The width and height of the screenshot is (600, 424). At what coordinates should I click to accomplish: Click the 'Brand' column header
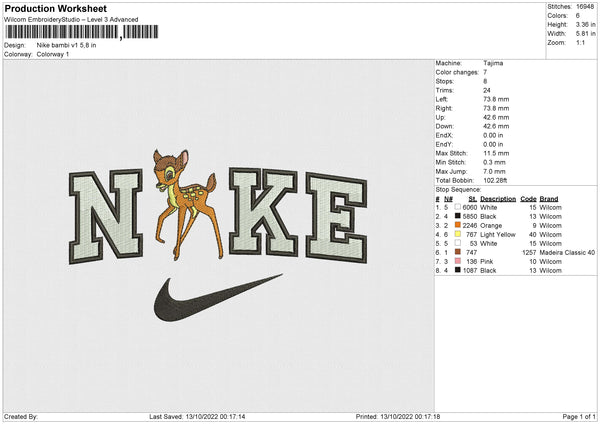click(549, 199)
